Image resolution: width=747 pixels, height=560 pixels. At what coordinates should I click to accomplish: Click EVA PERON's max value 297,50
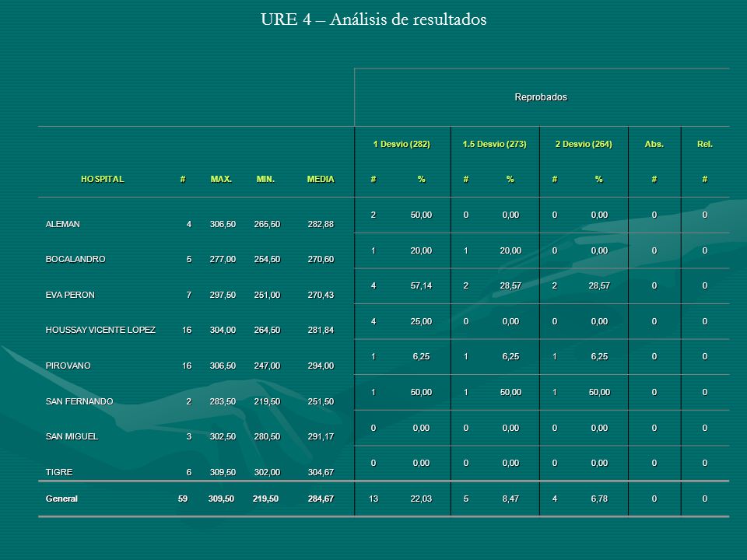(x=223, y=296)
